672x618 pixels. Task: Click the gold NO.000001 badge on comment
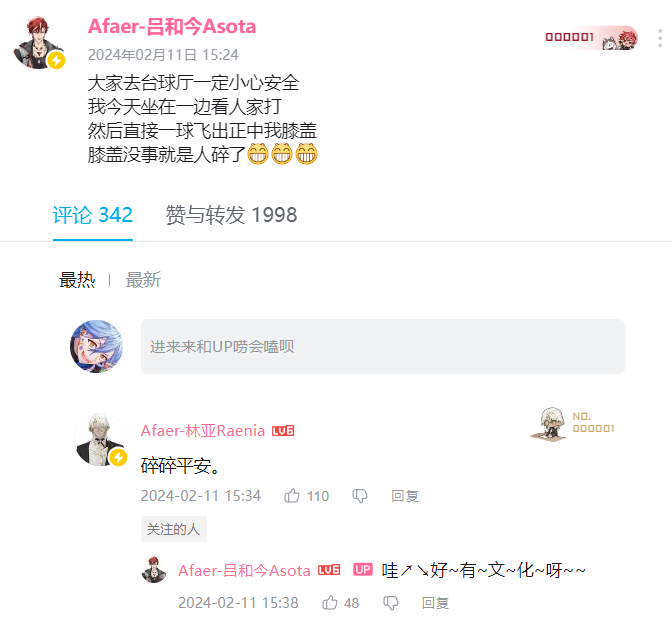click(x=573, y=424)
